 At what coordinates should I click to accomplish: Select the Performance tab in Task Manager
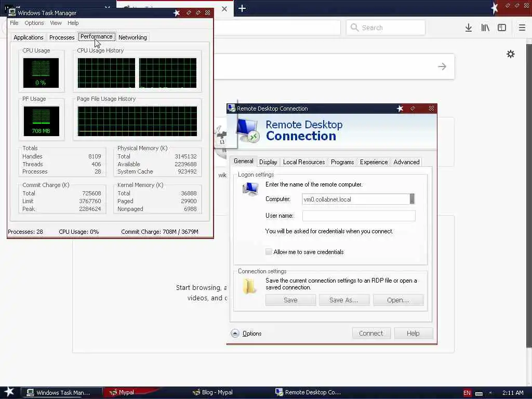(96, 36)
